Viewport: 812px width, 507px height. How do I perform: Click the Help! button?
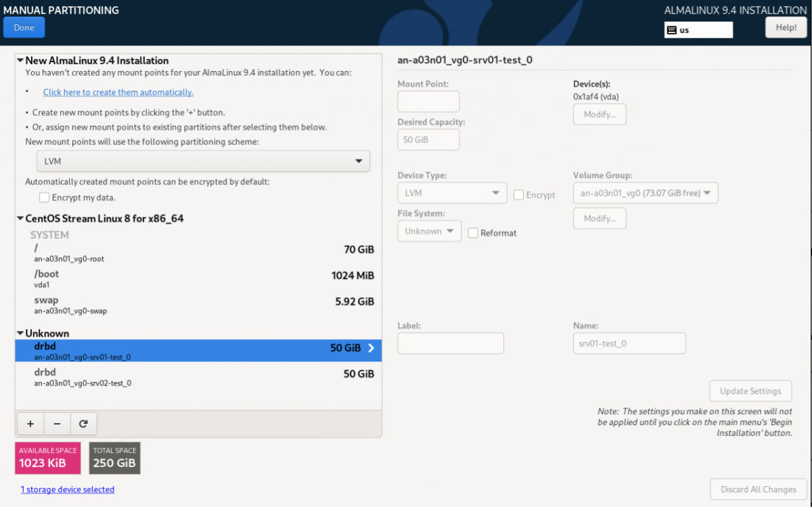786,27
